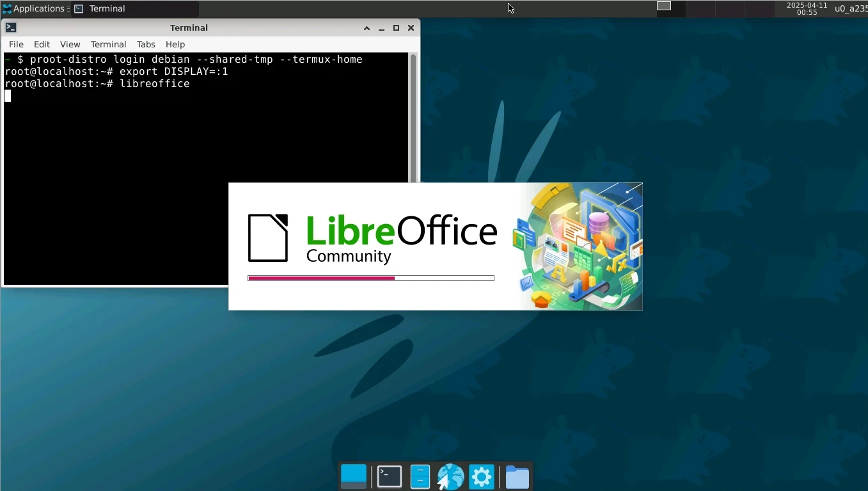Open the View menu in Terminal
Screen dimensions: 868x491
coord(70,44)
